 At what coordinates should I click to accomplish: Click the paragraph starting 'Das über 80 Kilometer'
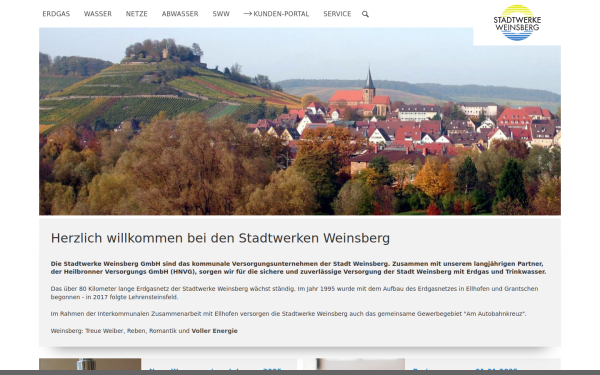coord(294,293)
